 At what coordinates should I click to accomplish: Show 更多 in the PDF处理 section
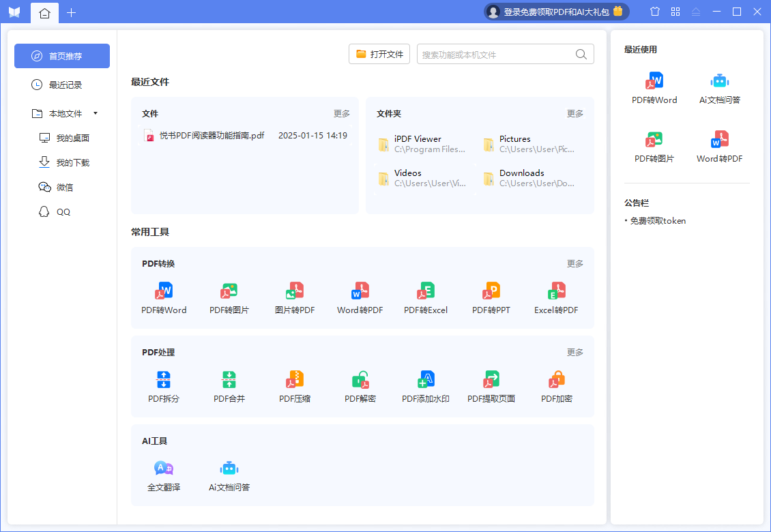pos(575,353)
